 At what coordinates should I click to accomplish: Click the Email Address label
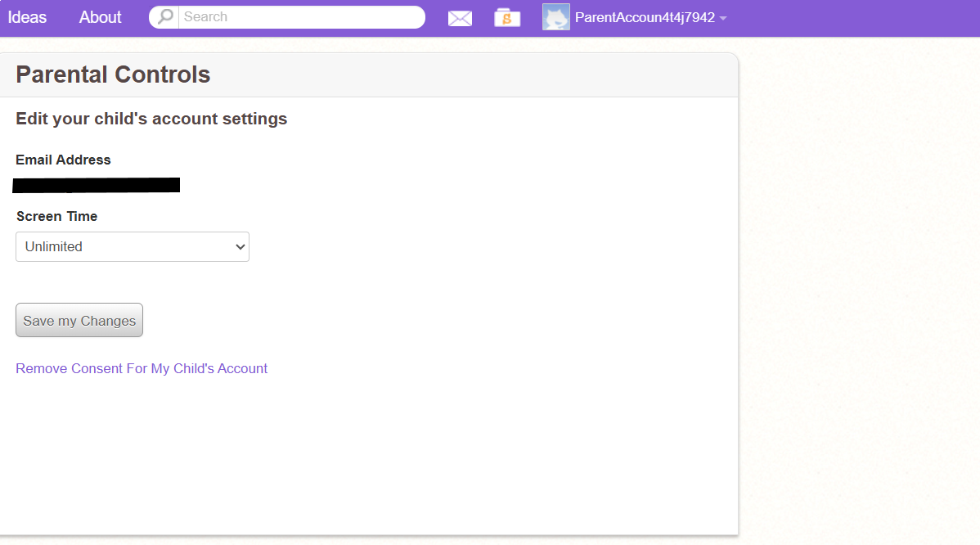[63, 160]
